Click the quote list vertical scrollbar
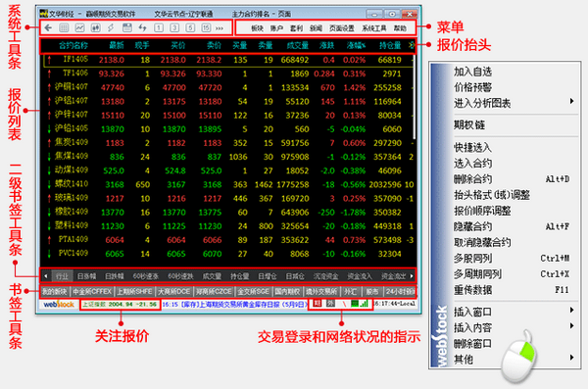The width and height of the screenshot is (588, 389). tap(415, 98)
